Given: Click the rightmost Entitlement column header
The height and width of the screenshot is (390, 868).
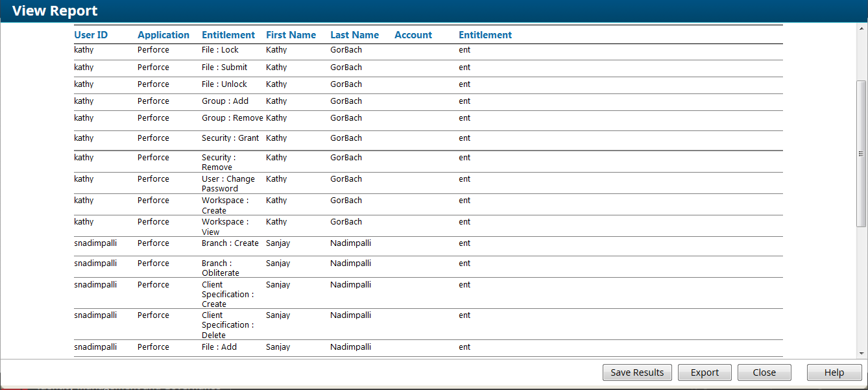Looking at the screenshot, I should (485, 35).
